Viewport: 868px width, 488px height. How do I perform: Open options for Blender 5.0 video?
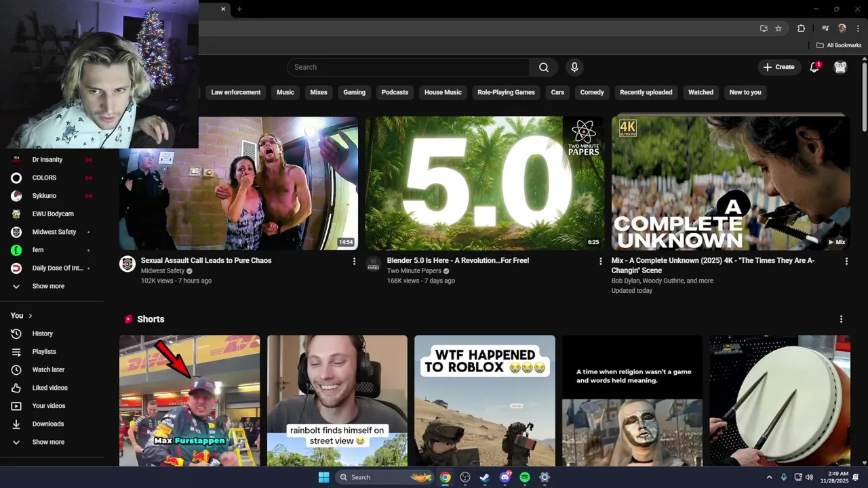(x=600, y=261)
